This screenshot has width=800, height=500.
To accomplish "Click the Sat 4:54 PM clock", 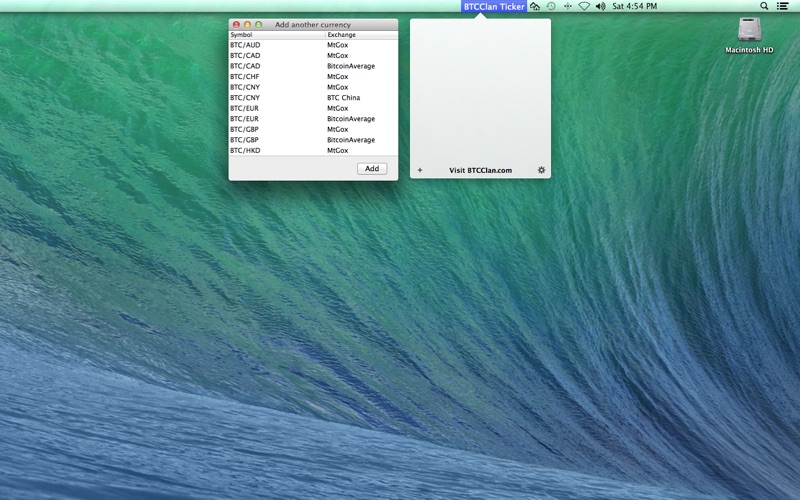I will [634, 6].
